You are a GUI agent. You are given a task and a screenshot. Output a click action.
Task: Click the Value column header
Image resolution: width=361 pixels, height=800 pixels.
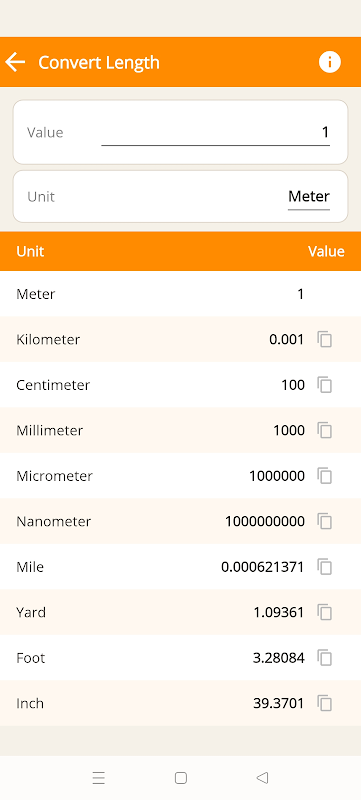[326, 251]
